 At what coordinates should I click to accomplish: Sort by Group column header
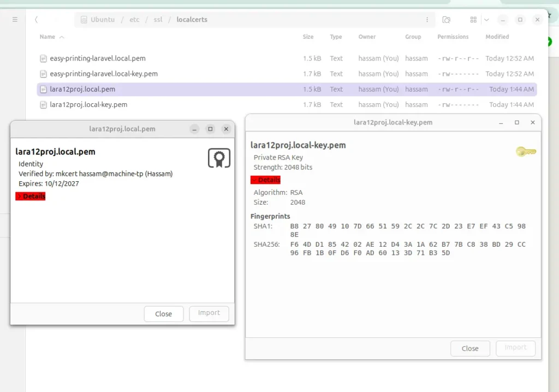(413, 37)
